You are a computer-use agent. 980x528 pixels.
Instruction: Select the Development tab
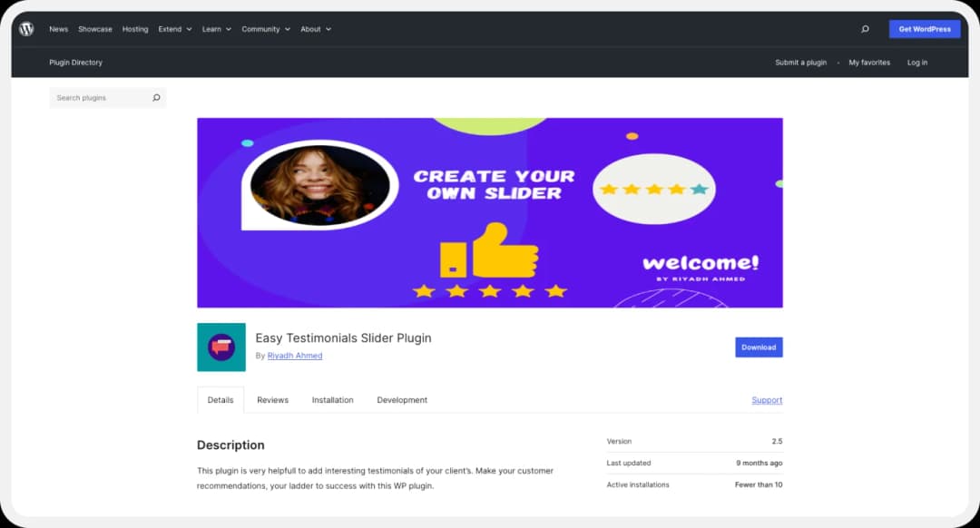402,399
